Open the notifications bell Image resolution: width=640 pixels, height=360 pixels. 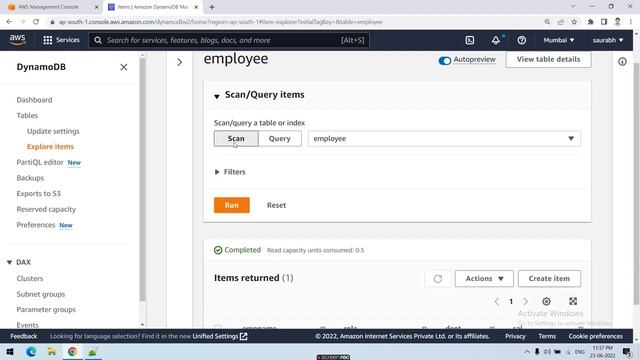pos(496,40)
